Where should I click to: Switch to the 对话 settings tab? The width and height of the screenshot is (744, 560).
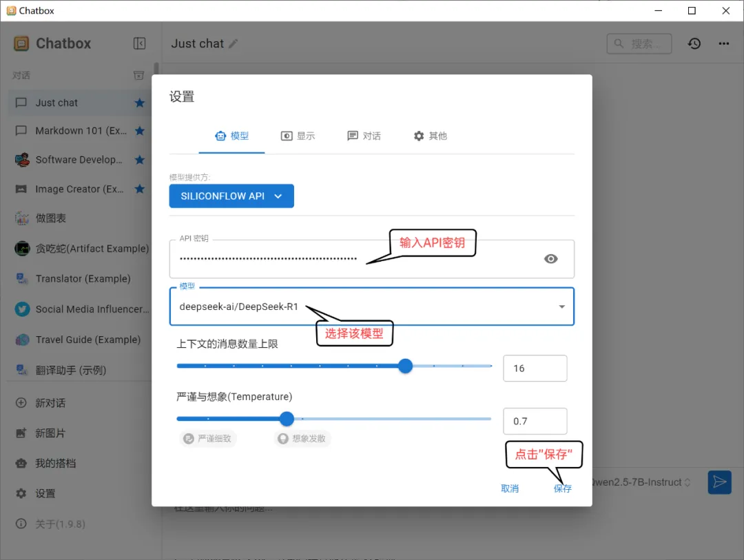[364, 136]
